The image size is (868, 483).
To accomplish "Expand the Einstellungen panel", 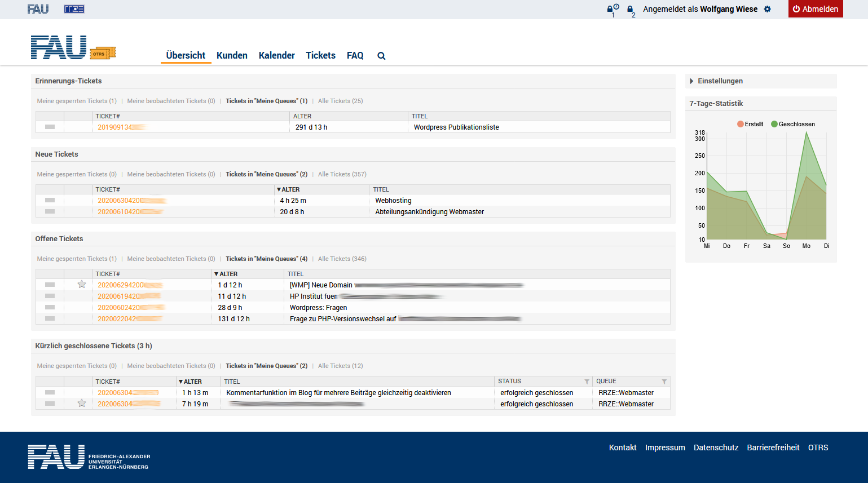I will pos(720,81).
